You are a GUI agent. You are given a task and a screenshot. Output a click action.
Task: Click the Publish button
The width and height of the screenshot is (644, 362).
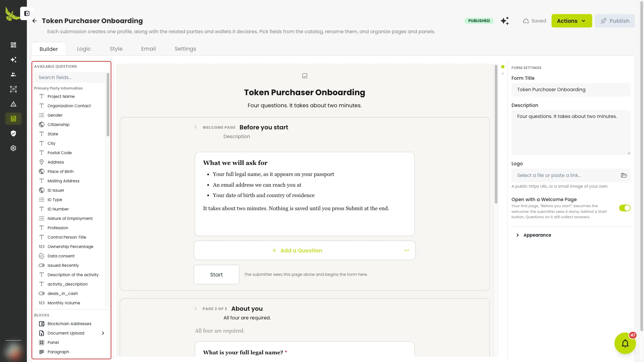(614, 21)
